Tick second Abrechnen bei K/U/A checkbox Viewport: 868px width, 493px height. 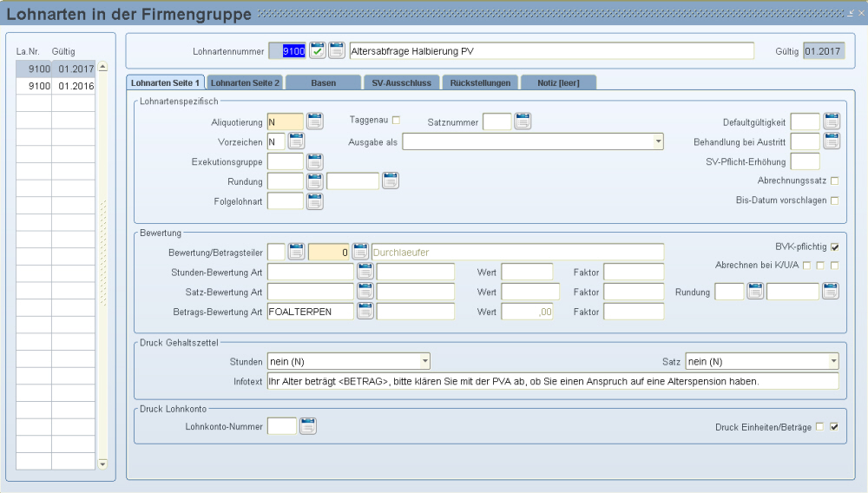[820, 266]
